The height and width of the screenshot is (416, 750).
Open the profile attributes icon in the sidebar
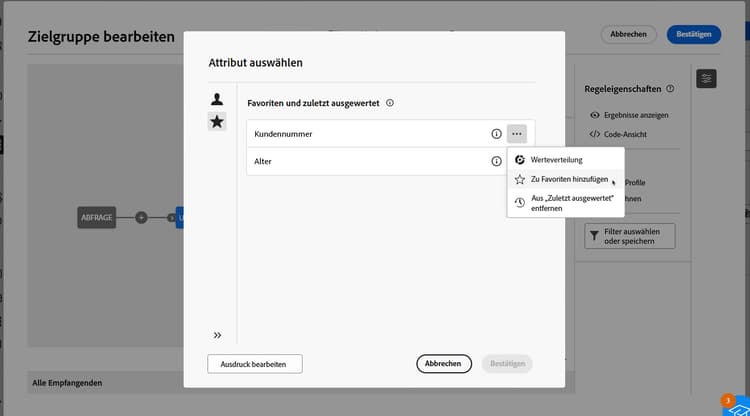coord(217,99)
